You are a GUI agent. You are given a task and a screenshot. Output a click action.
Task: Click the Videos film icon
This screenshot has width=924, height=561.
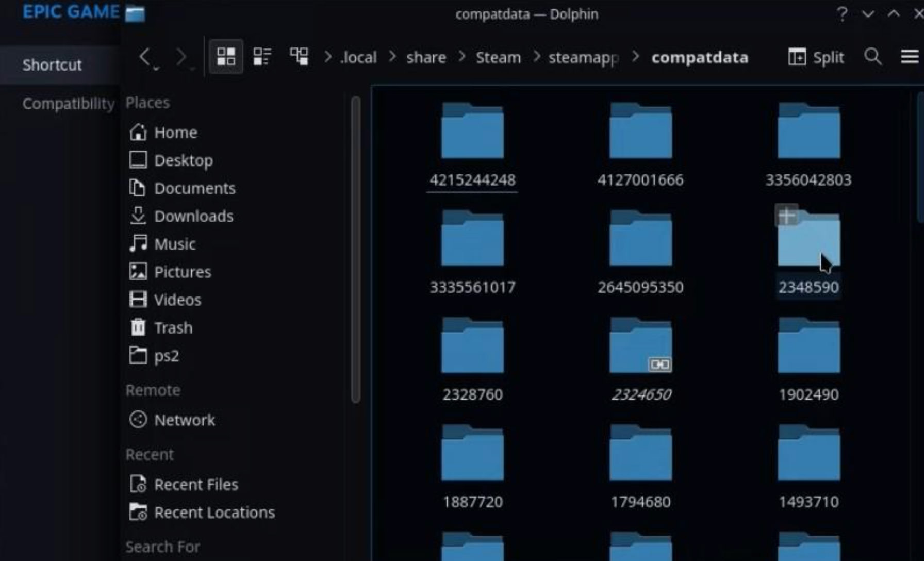click(138, 299)
